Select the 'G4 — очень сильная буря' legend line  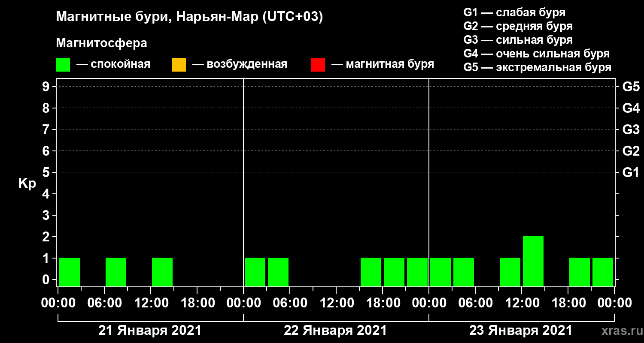pos(536,54)
